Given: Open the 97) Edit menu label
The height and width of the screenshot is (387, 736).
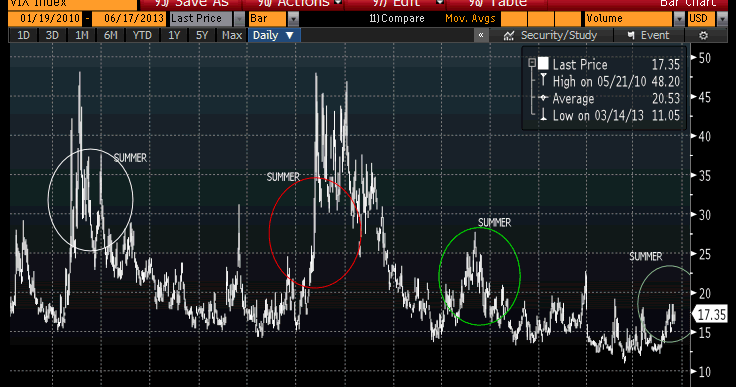Looking at the screenshot, I should pyautogui.click(x=396, y=4).
